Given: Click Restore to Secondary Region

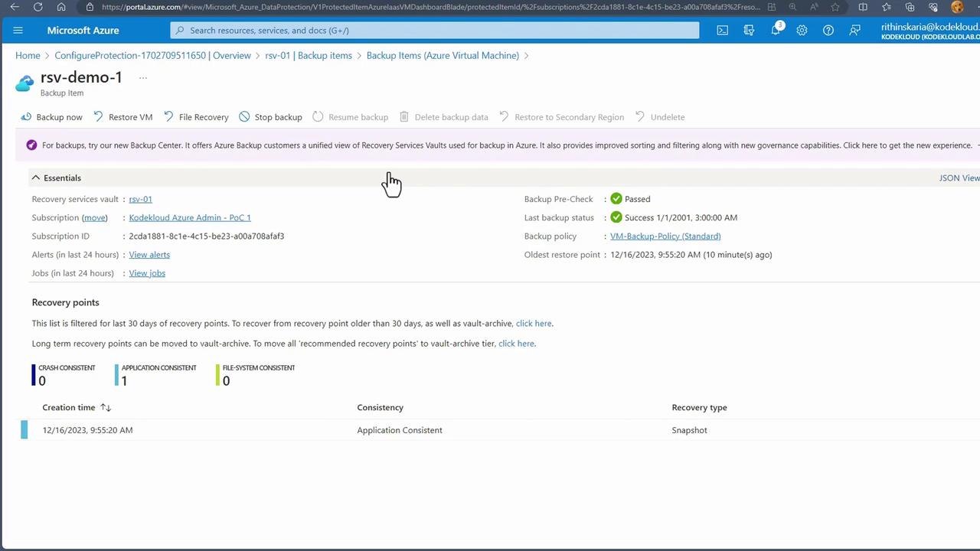Looking at the screenshot, I should pyautogui.click(x=561, y=117).
